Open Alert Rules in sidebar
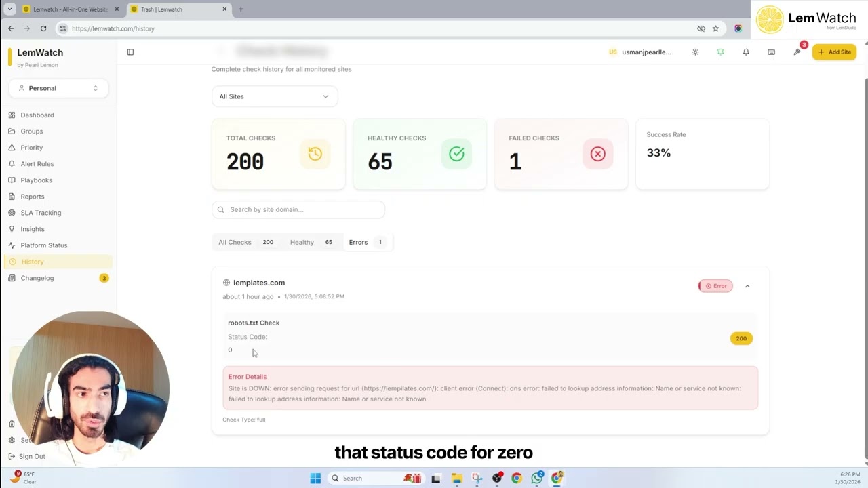This screenshot has width=868, height=488. coord(37,164)
